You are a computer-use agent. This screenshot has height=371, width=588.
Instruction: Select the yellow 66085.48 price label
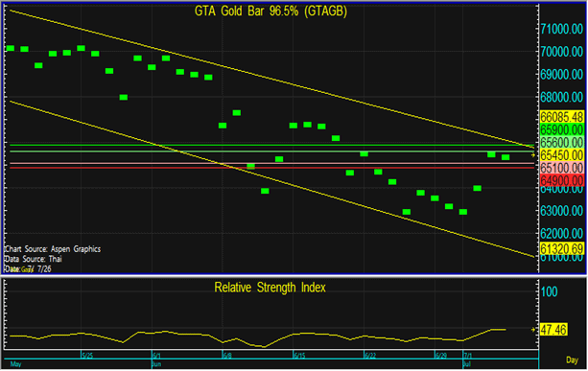562,117
